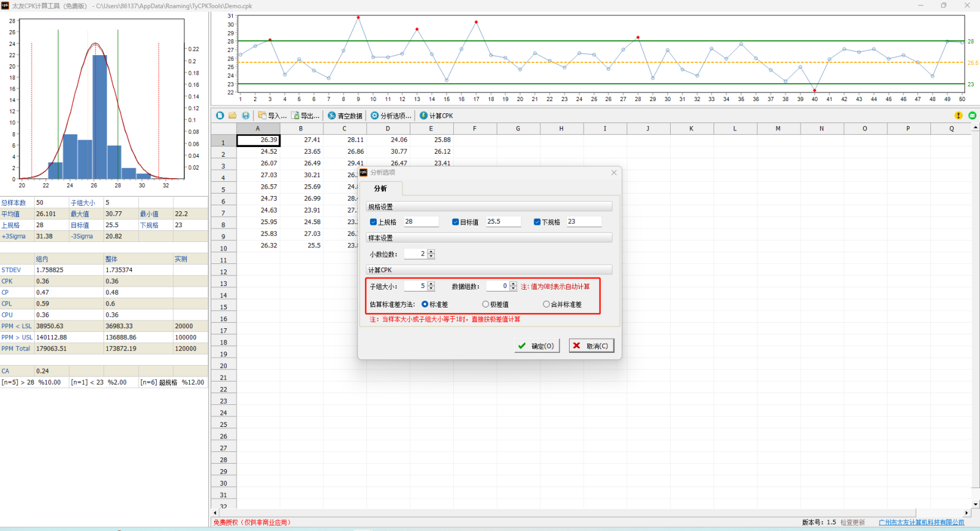The width and height of the screenshot is (980, 531).
Task: Click the PPM Total row label
Action: 16,349
